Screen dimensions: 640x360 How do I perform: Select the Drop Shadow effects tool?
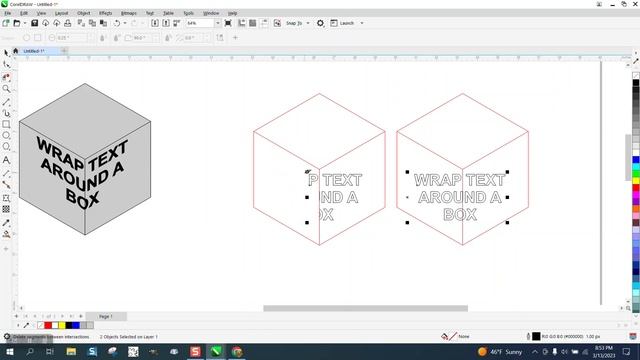coord(6,198)
